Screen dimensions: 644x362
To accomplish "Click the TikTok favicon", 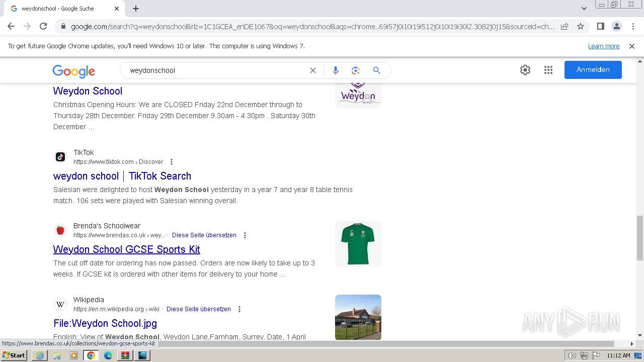I will (x=60, y=157).
